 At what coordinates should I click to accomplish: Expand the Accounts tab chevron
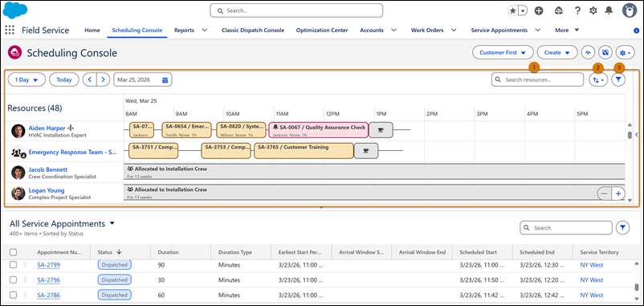(393, 30)
